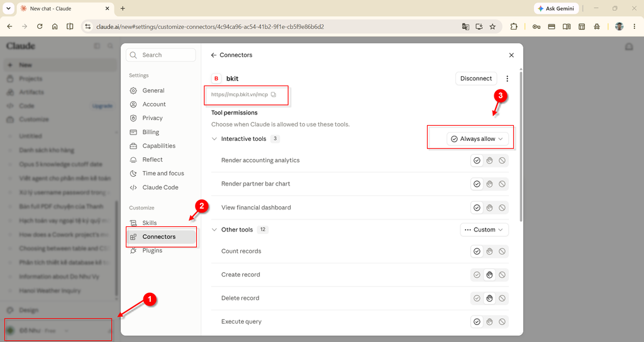644x342 pixels.
Task: Set Execute query to needs approval
Action: pos(489,322)
